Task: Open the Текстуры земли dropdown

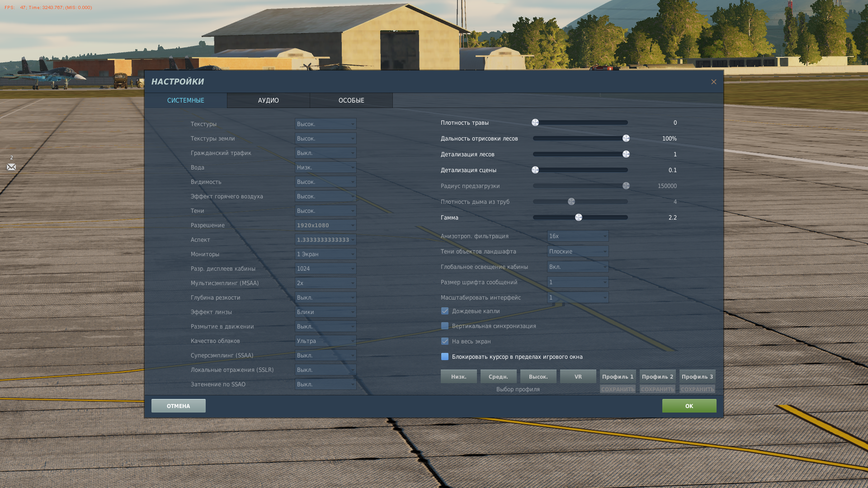Action: tap(325, 138)
